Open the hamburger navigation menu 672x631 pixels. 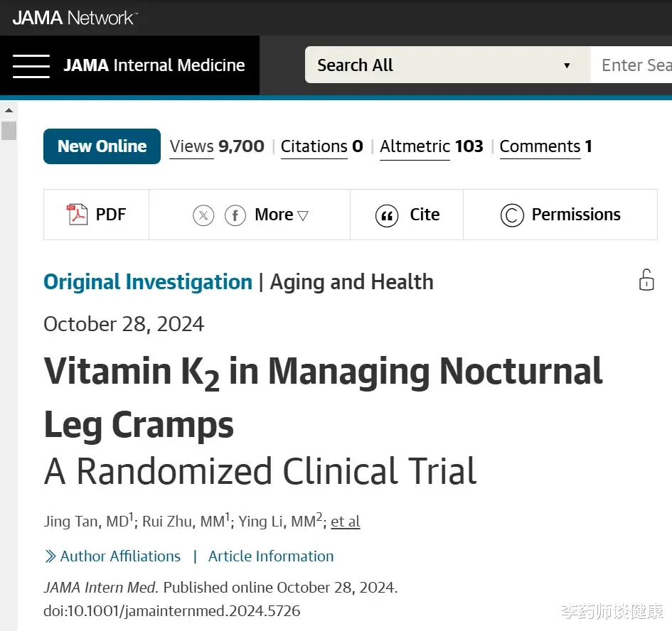[x=31, y=66]
